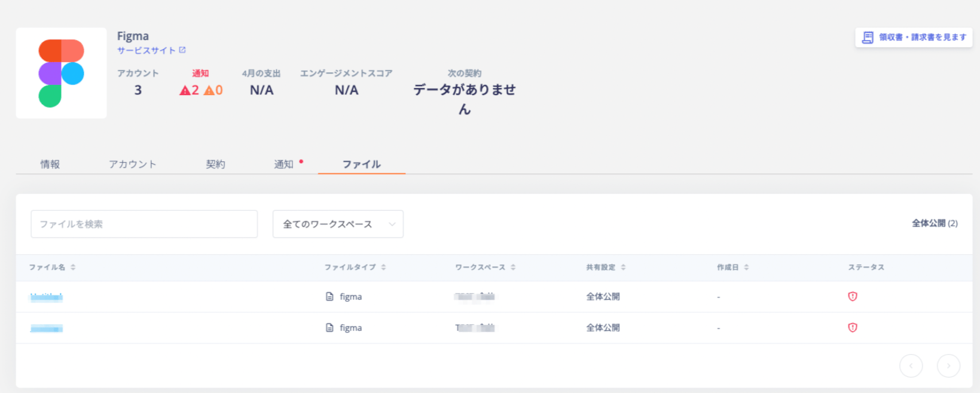Select the ファイル tab

[362, 164]
